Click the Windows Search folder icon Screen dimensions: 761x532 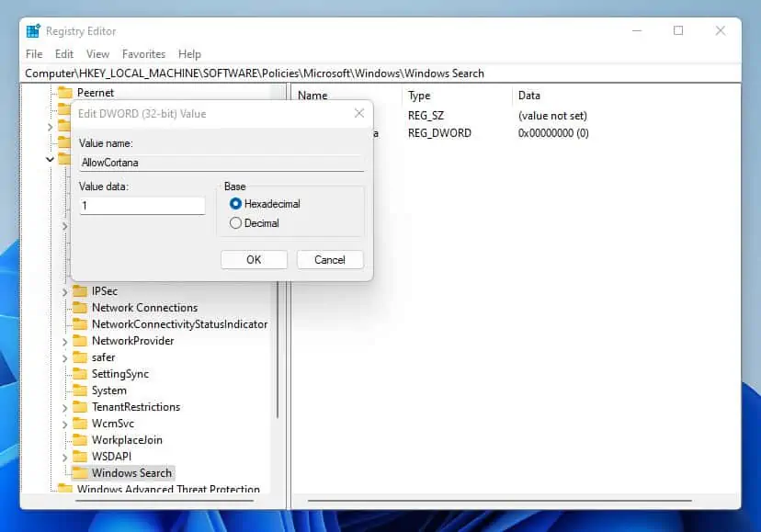[x=80, y=472]
